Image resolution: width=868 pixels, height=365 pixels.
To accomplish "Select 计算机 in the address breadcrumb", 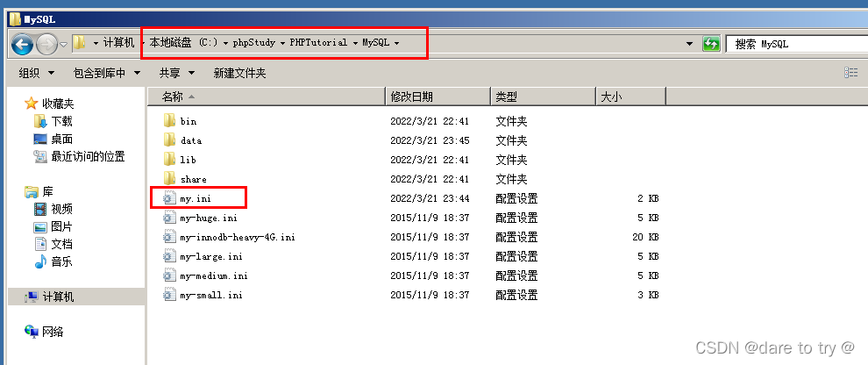I will pos(118,43).
